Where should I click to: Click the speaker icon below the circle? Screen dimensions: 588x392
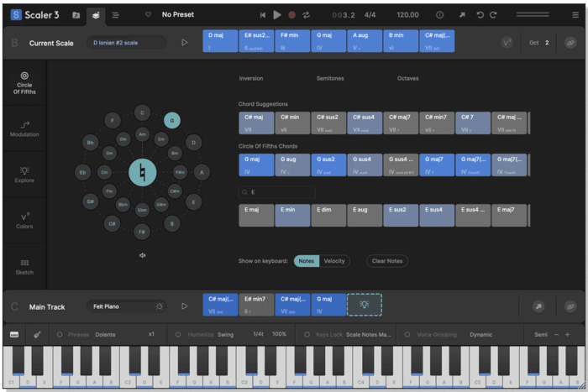[142, 255]
